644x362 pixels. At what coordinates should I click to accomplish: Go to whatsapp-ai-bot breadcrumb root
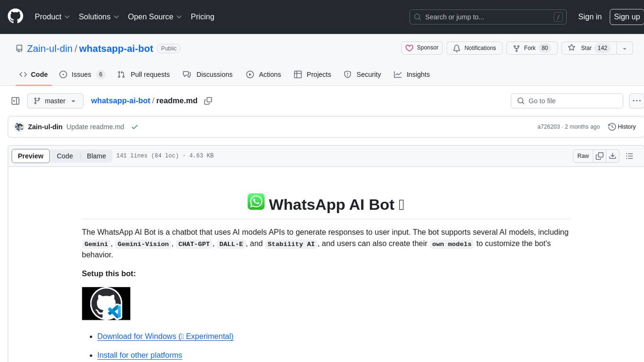coord(120,100)
